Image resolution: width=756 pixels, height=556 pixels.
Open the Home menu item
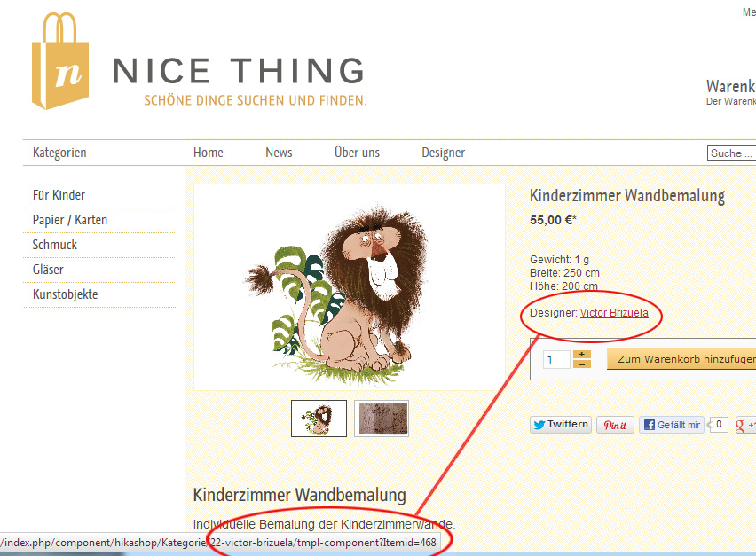click(209, 153)
